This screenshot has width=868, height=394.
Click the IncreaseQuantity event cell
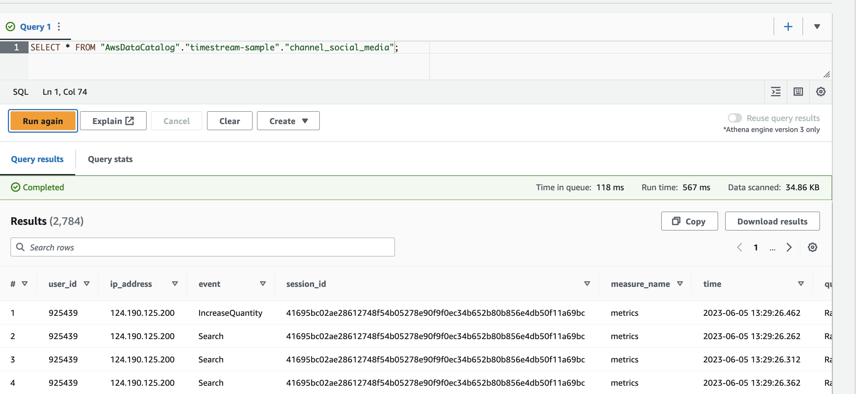(x=230, y=313)
